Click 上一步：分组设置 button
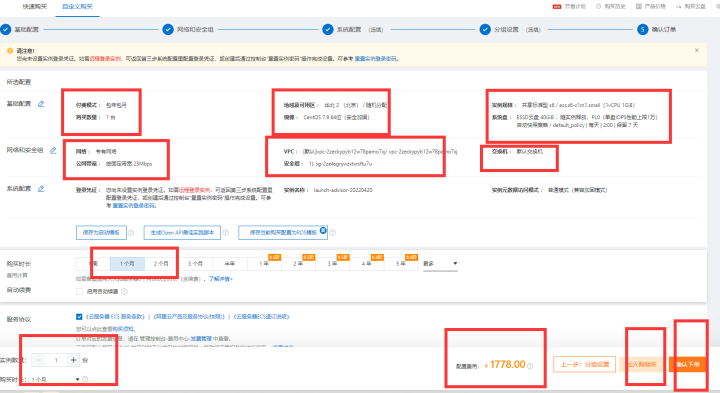Screen dimensions: 720x393 tap(585, 364)
